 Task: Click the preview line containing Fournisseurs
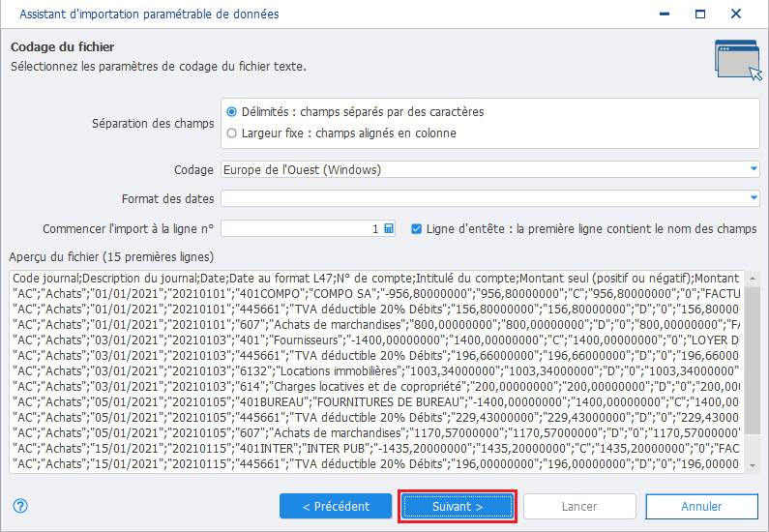pyautogui.click(x=375, y=340)
